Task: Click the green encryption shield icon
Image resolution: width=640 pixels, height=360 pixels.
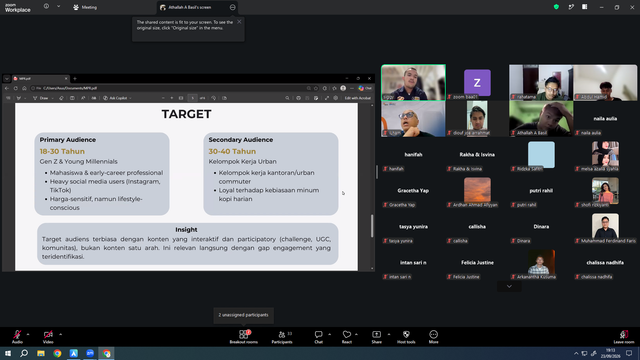Action: (x=556, y=7)
